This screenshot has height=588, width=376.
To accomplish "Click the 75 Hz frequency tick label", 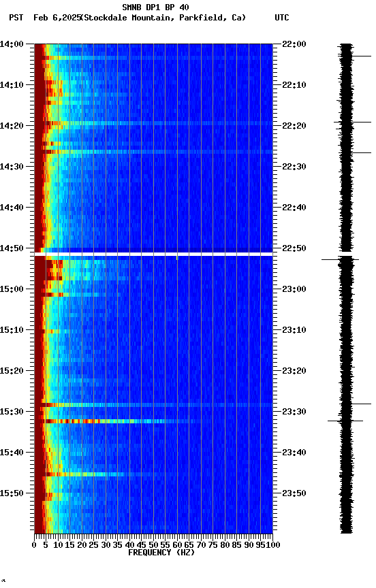I will click(213, 545).
